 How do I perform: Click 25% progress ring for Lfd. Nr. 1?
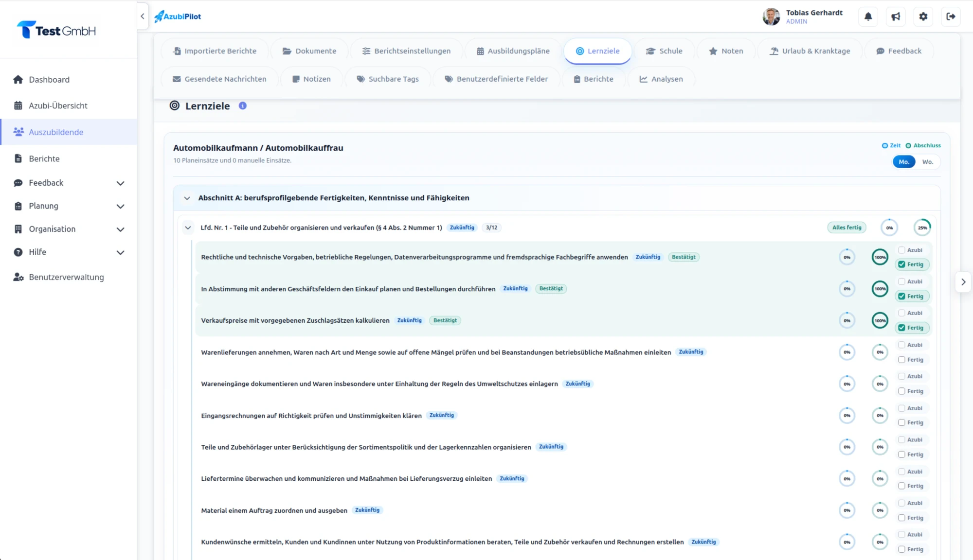click(x=922, y=227)
